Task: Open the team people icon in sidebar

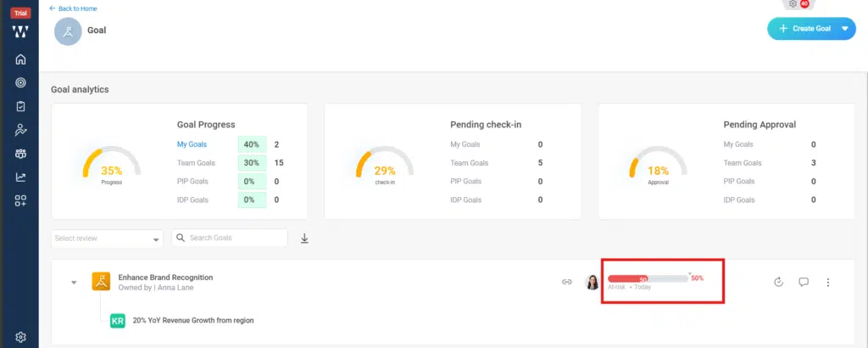Action: 20,154
